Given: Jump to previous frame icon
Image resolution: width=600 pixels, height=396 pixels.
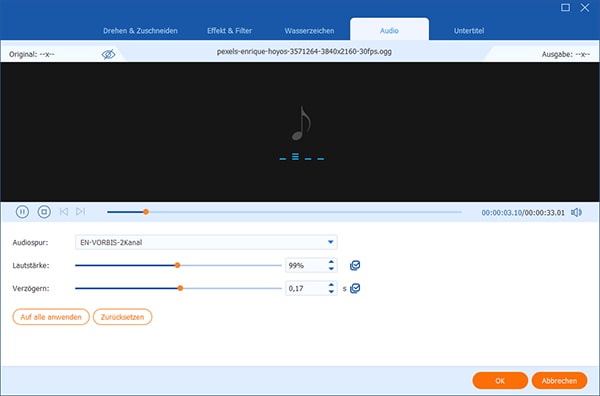Looking at the screenshot, I should point(64,212).
